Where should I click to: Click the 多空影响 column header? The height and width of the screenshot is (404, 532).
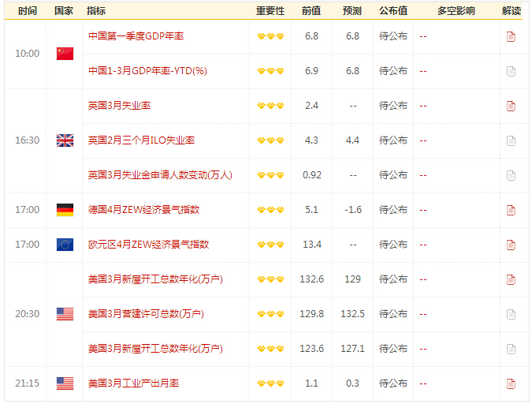[456, 11]
